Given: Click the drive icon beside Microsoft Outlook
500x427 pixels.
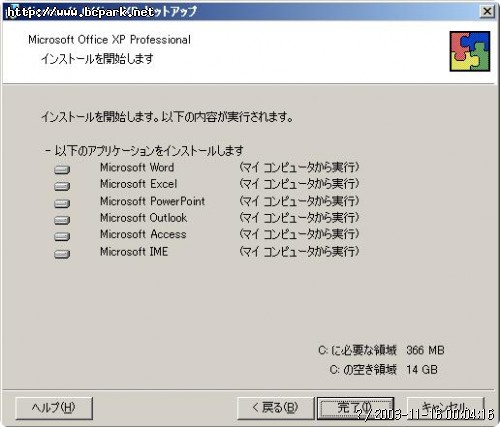Looking at the screenshot, I should (x=62, y=220).
